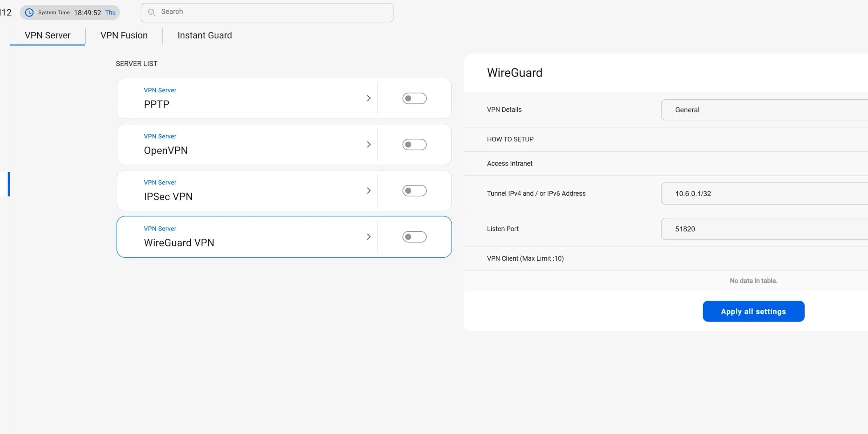Open the VPN Fusion tab

point(124,35)
